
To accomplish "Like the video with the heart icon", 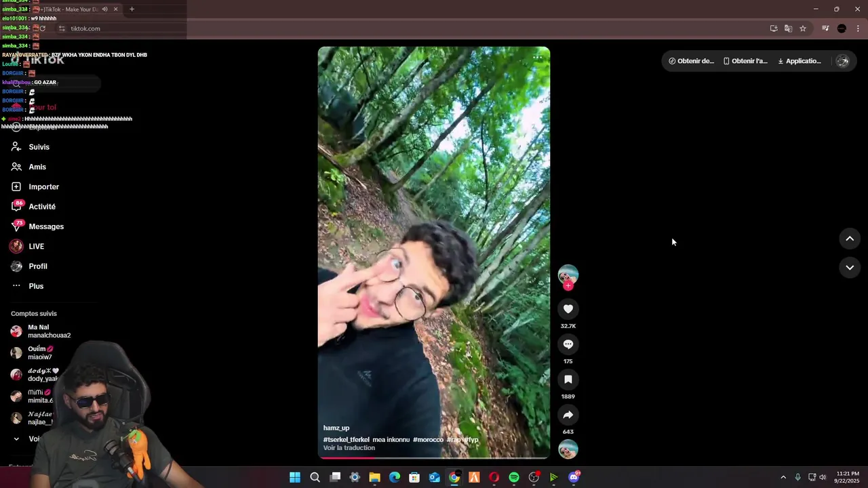I will tap(568, 309).
